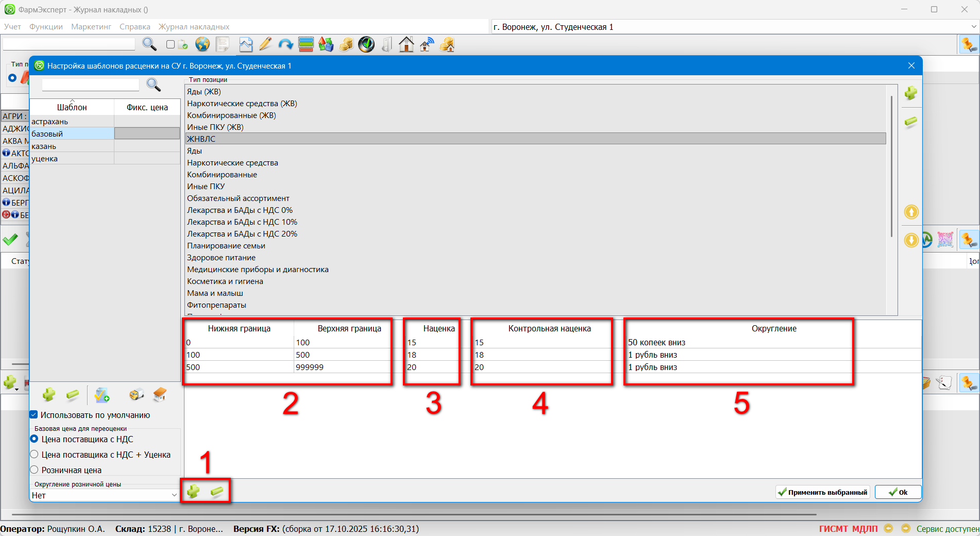The image size is (980, 536).
Task: Choose 'Цена поставщика с НДС + Уценка' option
Action: 35,454
